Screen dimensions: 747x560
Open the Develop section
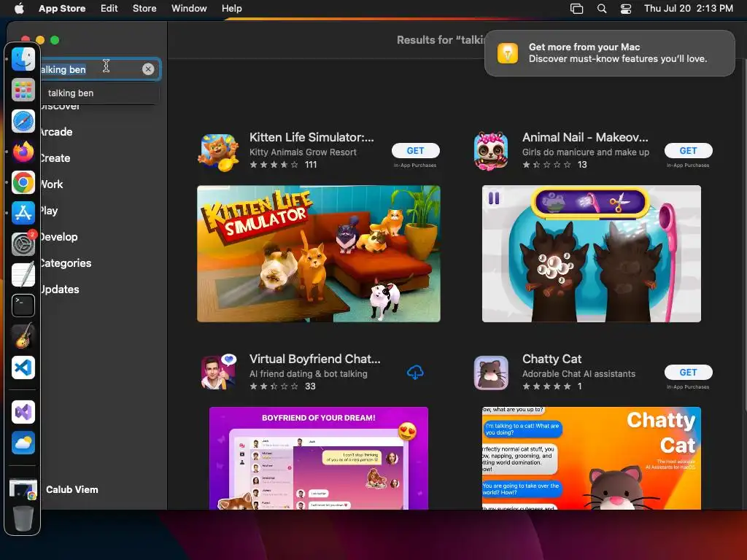tap(58, 237)
